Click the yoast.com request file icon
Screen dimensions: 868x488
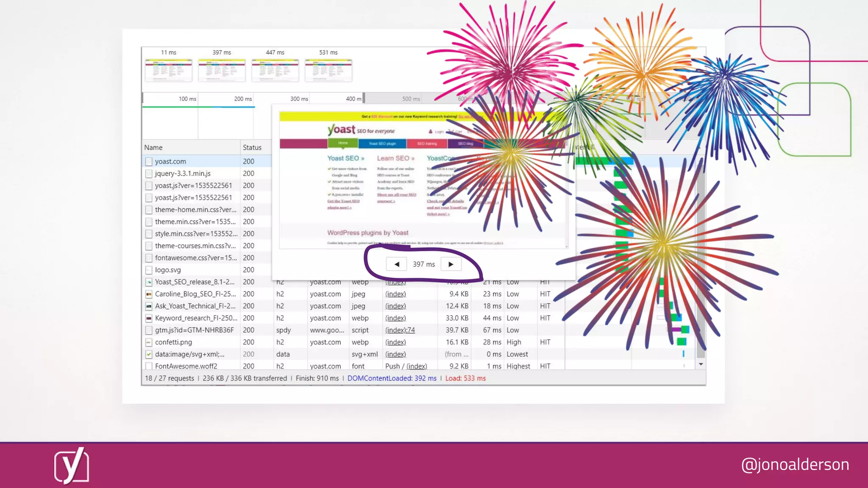pos(149,161)
